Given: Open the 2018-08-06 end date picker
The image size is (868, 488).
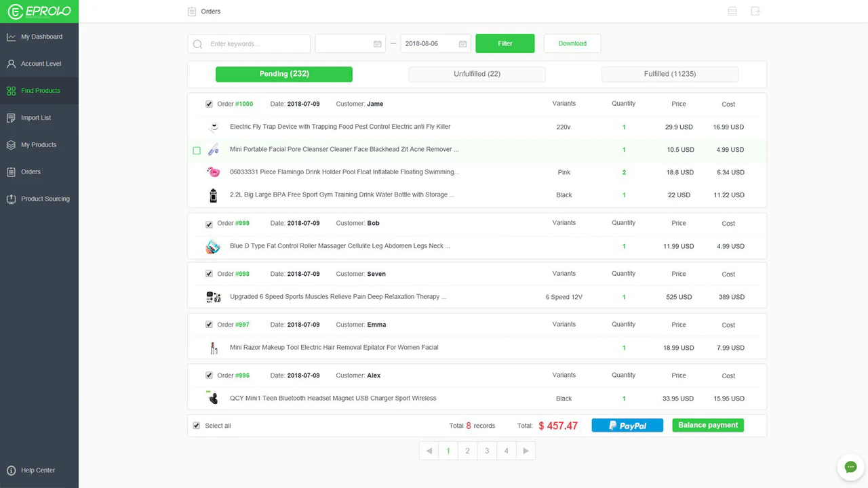Looking at the screenshot, I should (x=462, y=43).
